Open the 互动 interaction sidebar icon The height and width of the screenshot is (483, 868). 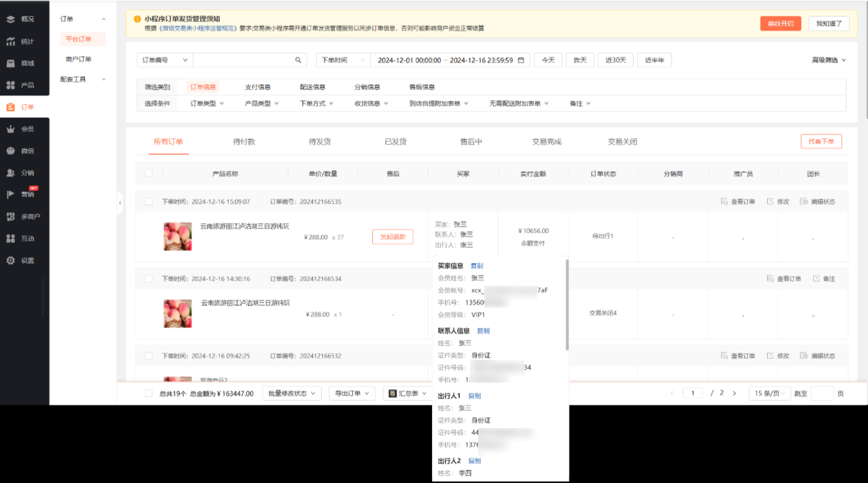(x=11, y=238)
